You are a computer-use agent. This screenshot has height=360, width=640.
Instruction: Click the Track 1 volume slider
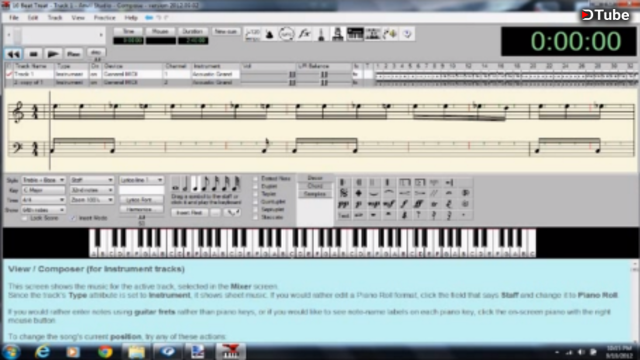tap(269, 74)
